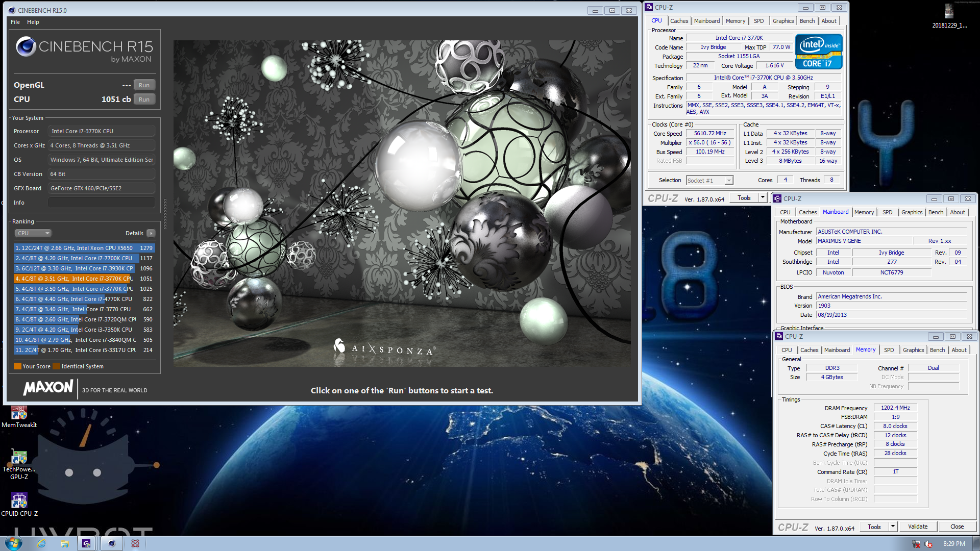
Task: Click the rendered spheres image
Action: (402, 203)
